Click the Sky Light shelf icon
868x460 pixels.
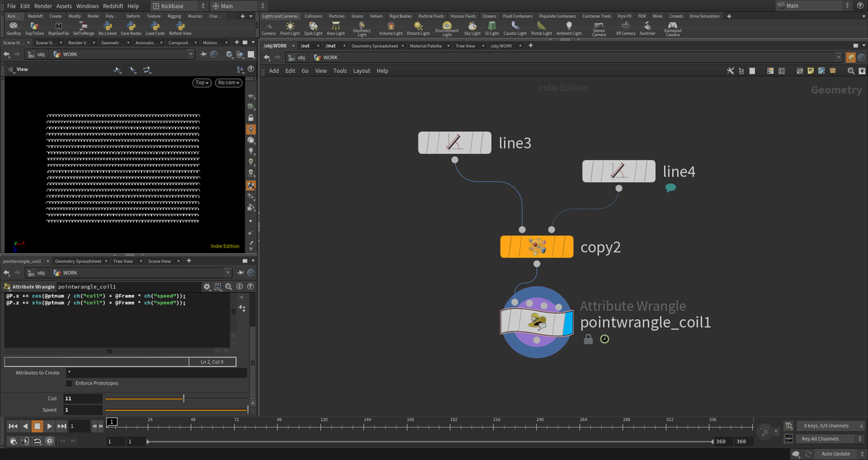472,28
